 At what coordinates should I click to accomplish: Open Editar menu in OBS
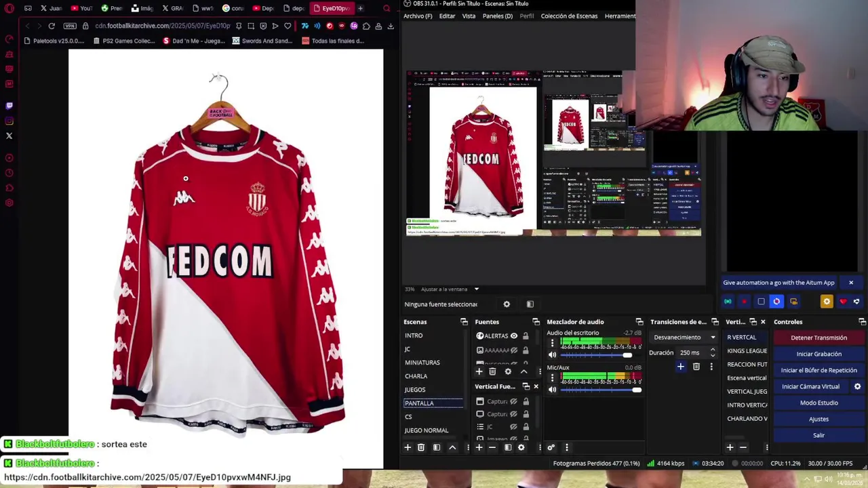point(447,16)
